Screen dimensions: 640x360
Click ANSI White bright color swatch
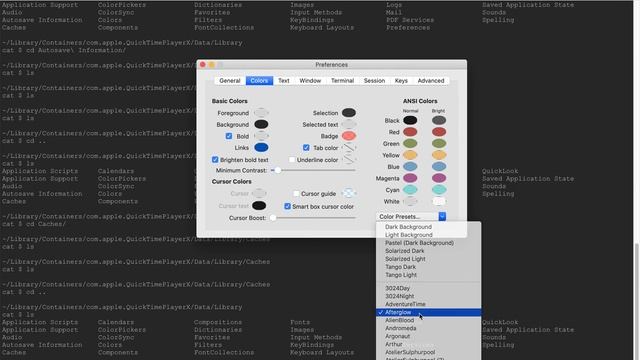click(x=439, y=201)
